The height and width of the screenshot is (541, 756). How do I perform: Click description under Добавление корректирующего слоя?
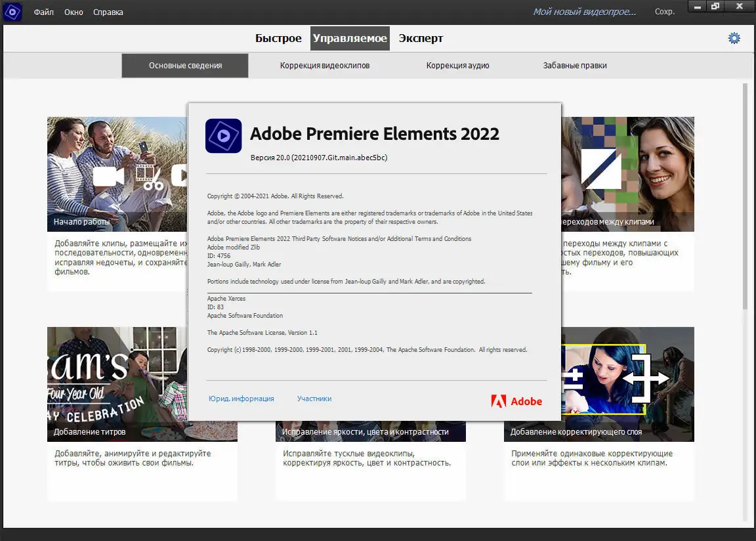[x=591, y=458]
